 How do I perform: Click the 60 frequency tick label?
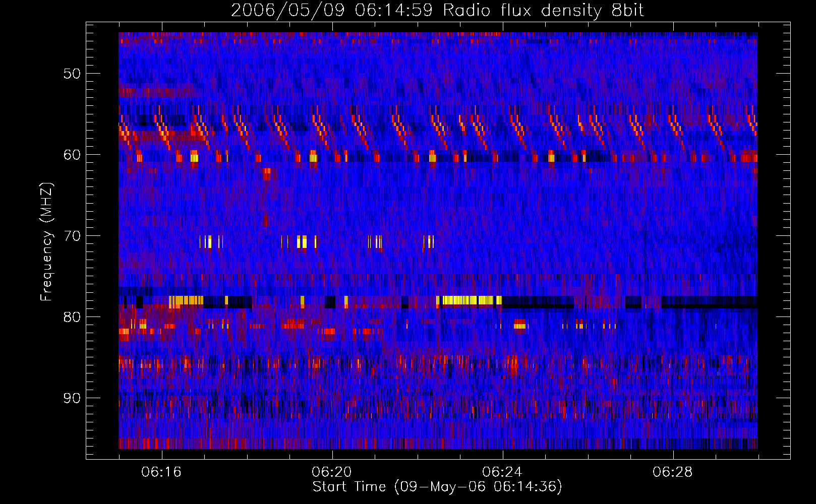[x=72, y=155]
